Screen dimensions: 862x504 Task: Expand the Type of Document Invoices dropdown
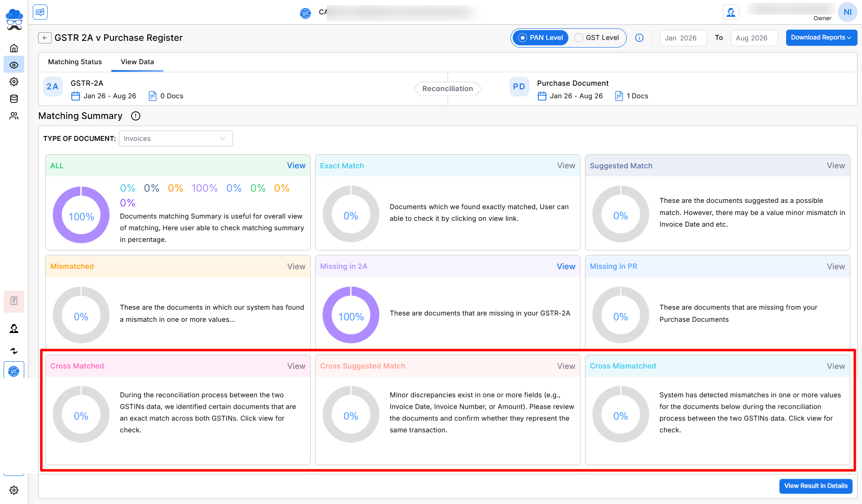tap(176, 139)
